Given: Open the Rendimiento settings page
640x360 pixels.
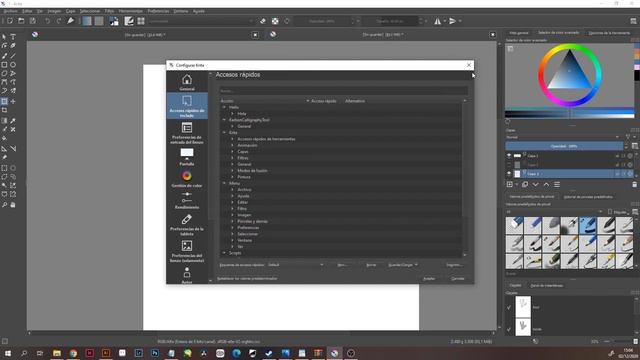Looking at the screenshot, I should pos(187,200).
